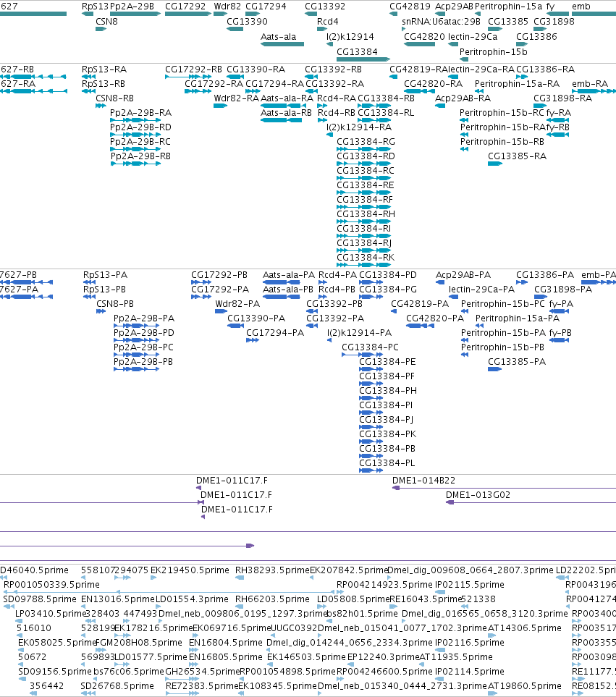Click the blue protein glyph under CG13385-PA
This screenshot has width=616, height=697.
tap(494, 369)
